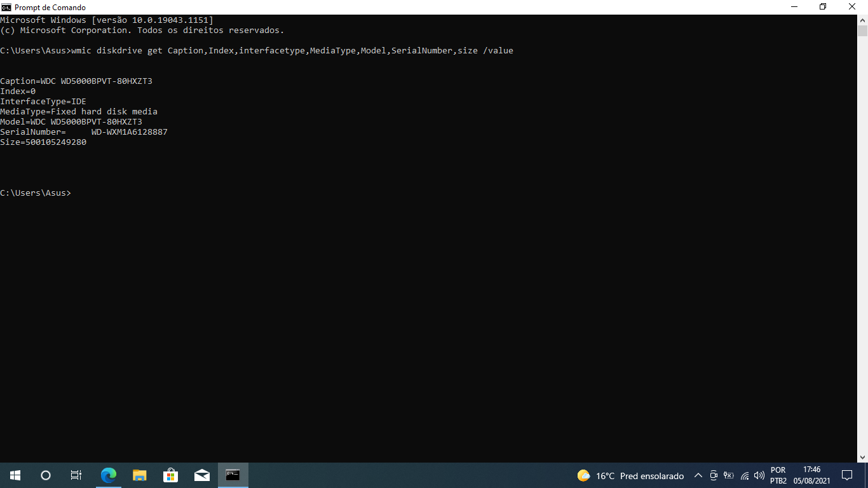This screenshot has width=868, height=488.
Task: Click 'MediaType=Fixed hard disk media' line
Action: pos(79,112)
